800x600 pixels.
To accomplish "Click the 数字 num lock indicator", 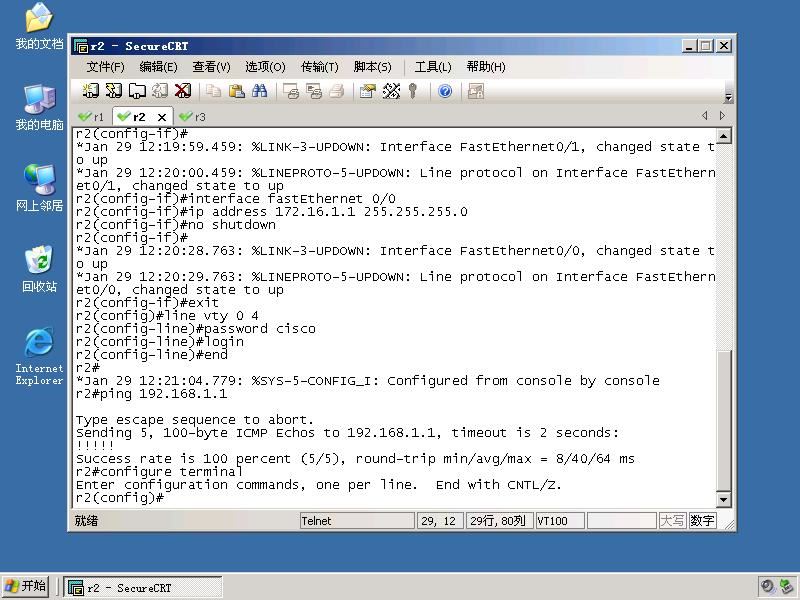I will pyautogui.click(x=703, y=521).
